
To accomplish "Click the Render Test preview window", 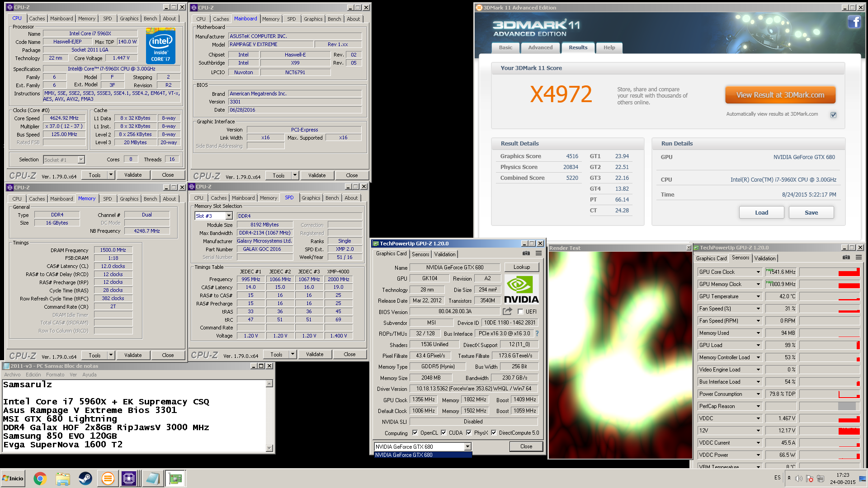I will click(x=620, y=355).
